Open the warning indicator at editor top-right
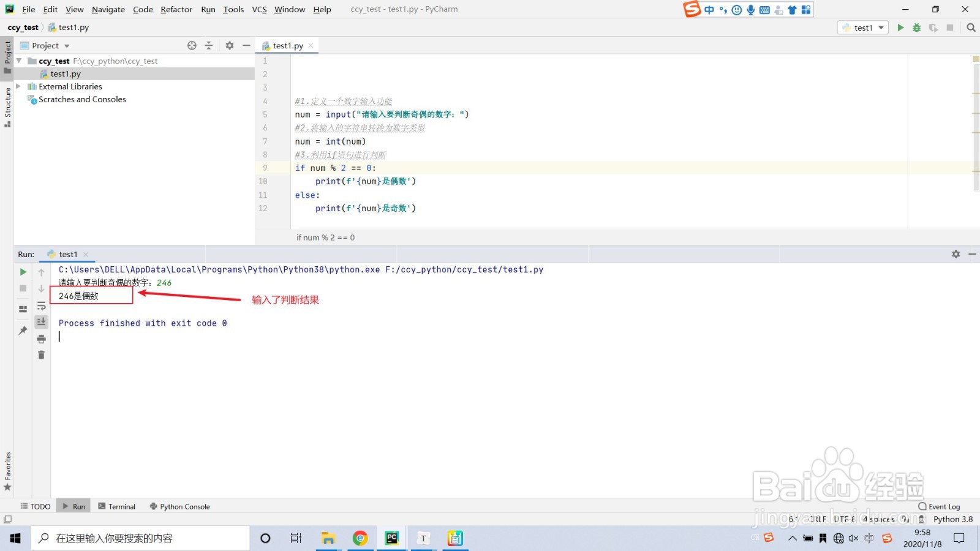Image resolution: width=980 pixels, height=551 pixels. 976,59
